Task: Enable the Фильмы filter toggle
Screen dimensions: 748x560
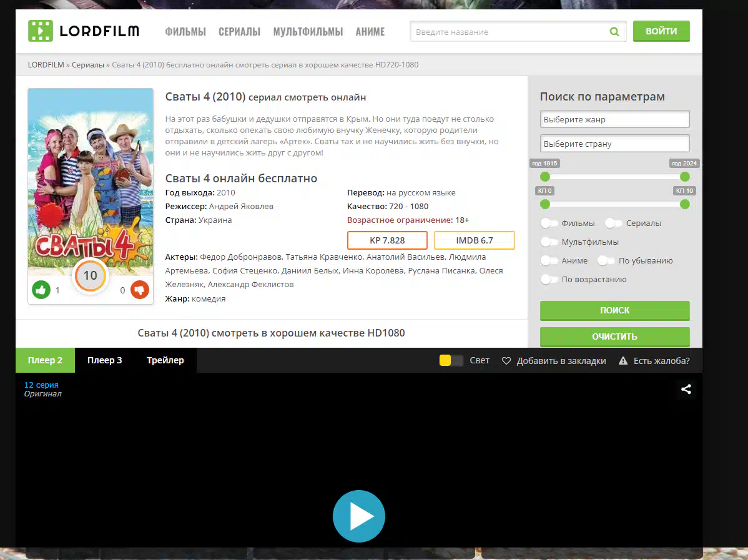Action: pos(549,224)
